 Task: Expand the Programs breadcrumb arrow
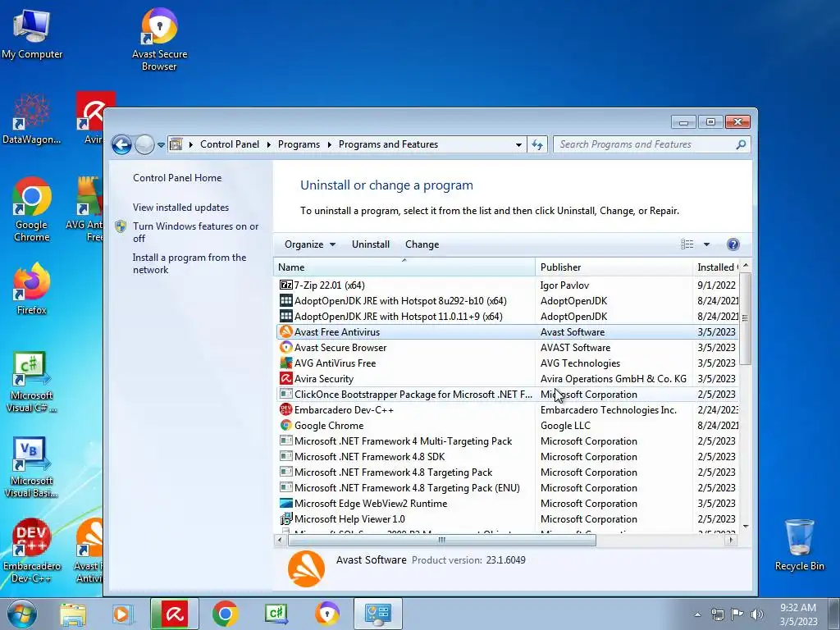pos(329,144)
